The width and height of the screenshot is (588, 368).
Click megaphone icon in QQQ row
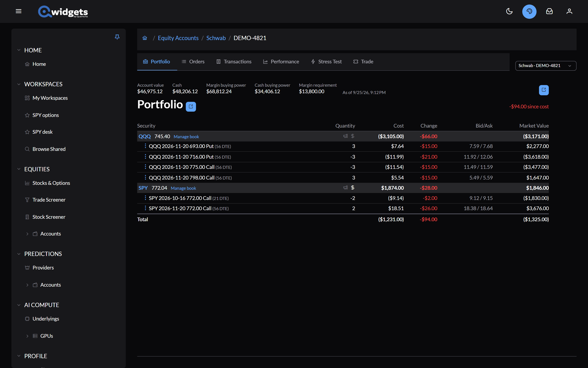[345, 136]
